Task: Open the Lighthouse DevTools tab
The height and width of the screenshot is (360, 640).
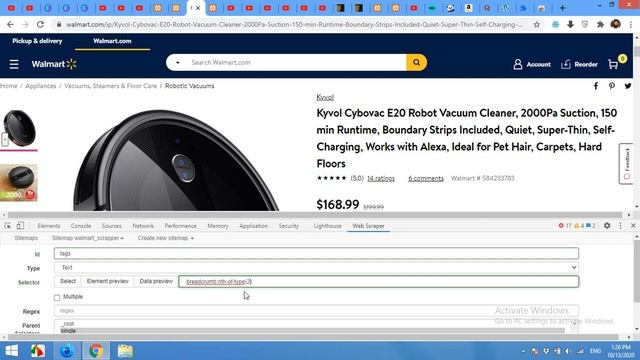Action: point(327,226)
